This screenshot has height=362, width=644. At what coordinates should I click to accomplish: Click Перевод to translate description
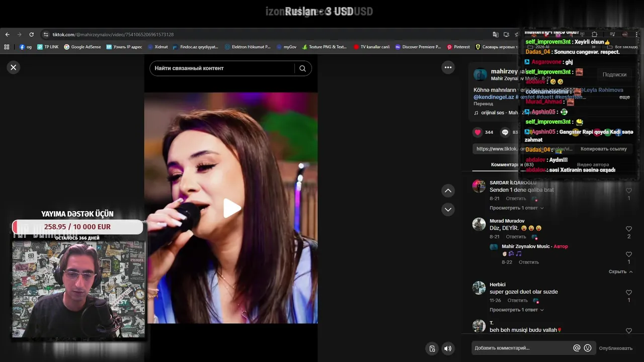click(x=484, y=104)
